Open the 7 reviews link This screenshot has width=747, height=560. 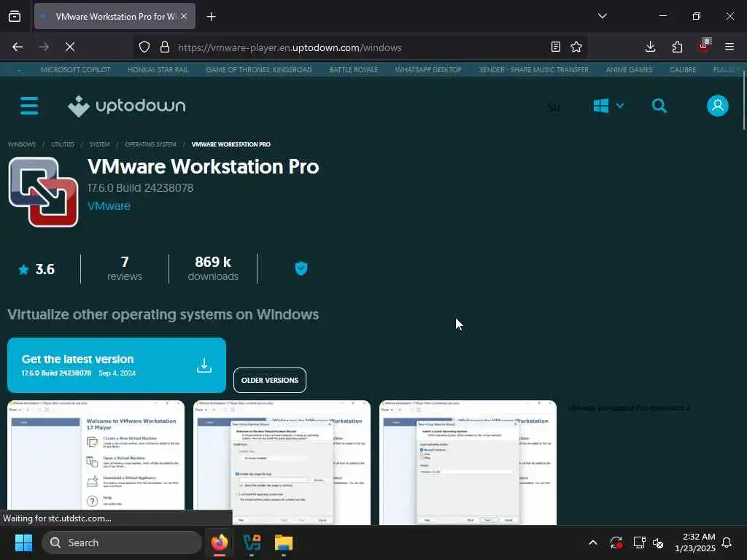[x=124, y=268]
